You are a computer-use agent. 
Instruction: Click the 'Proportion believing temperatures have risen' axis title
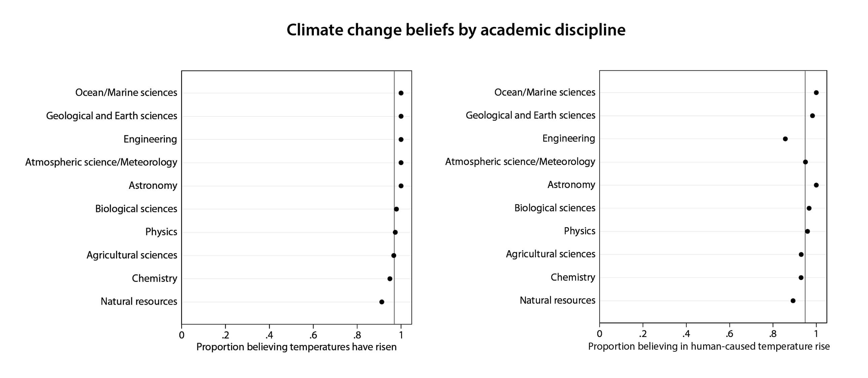(x=296, y=347)
